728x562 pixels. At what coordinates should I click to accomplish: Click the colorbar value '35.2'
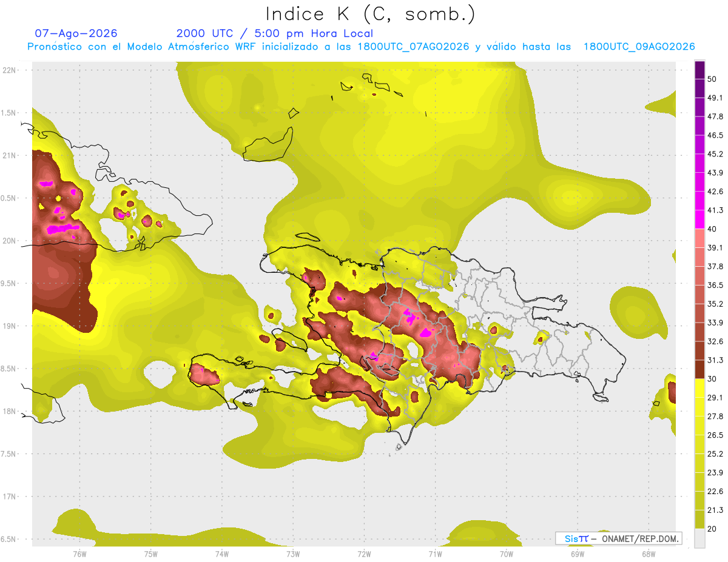(x=715, y=304)
